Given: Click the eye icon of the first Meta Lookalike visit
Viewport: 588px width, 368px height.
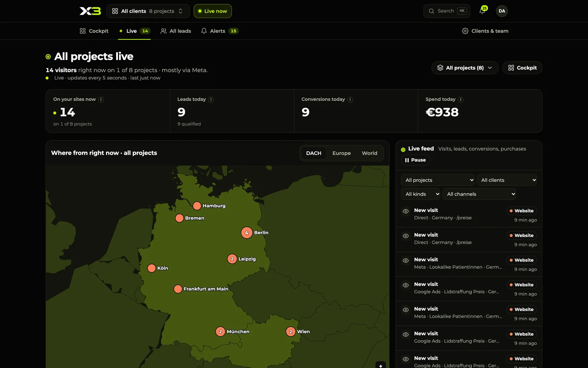Looking at the screenshot, I should pyautogui.click(x=406, y=261).
